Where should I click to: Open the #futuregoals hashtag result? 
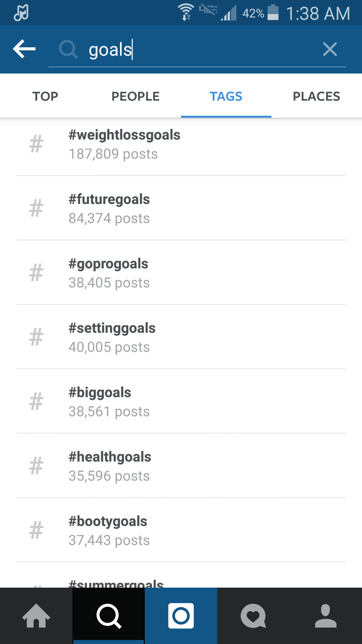tap(109, 208)
